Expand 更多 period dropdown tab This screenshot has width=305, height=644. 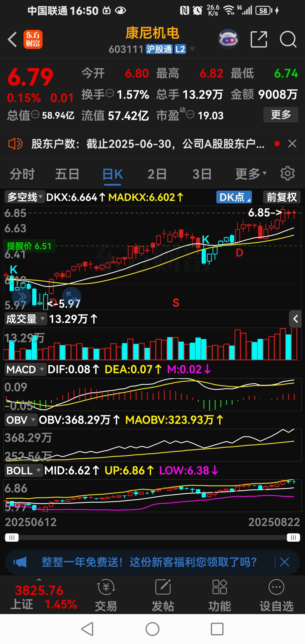[251, 174]
